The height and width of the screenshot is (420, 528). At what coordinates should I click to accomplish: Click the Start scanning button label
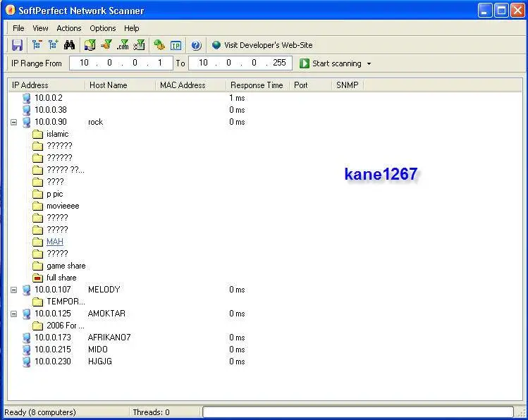[337, 63]
